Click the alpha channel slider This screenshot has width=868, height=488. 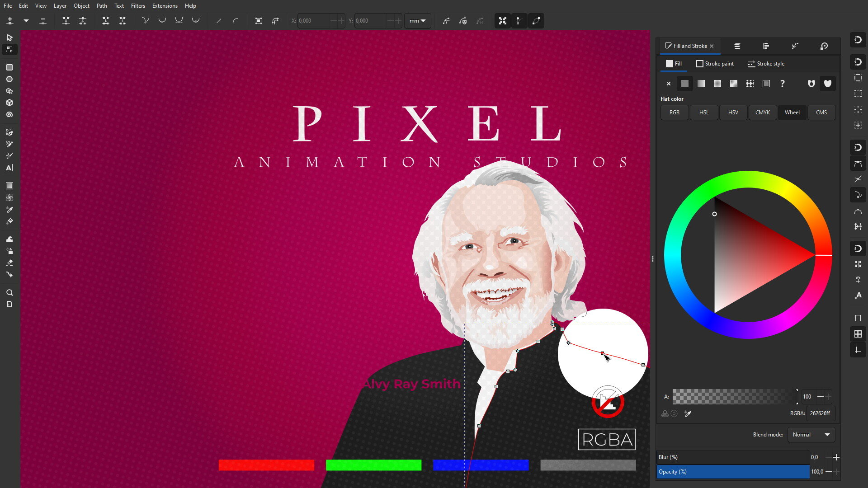[735, 397]
